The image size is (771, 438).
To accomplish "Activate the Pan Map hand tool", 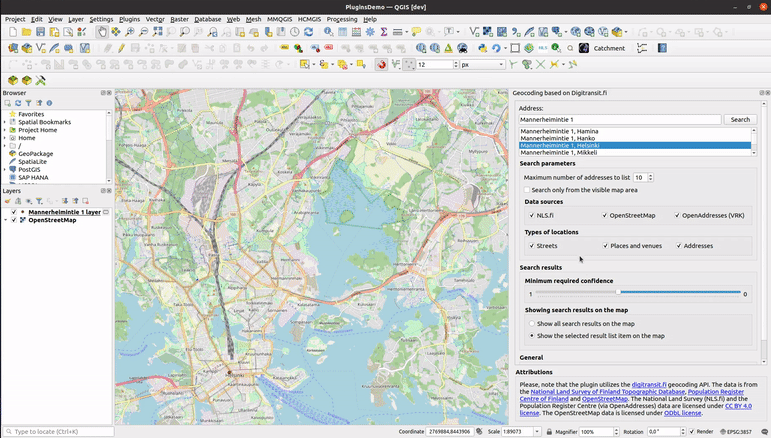I will (102, 32).
